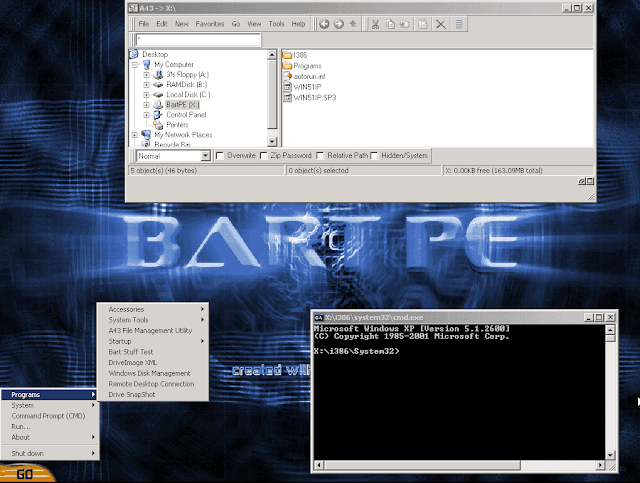Expand the 3½ Floppy (A:) node
Viewport: 640px width, 483px height.
point(147,75)
